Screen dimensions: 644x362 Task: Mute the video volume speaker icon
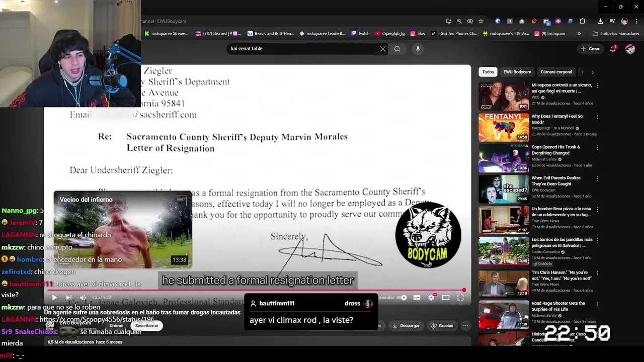(x=83, y=298)
